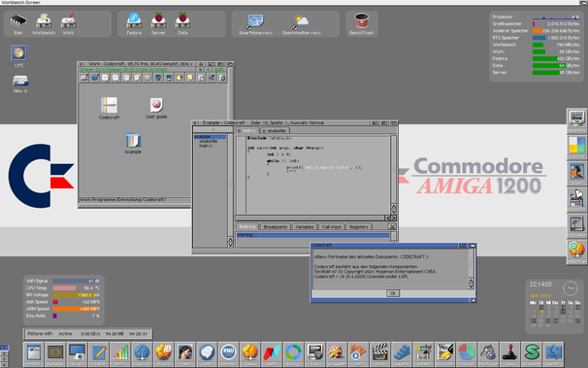Select main.c in the project tree
The width and height of the screenshot is (588, 368).
[206, 146]
